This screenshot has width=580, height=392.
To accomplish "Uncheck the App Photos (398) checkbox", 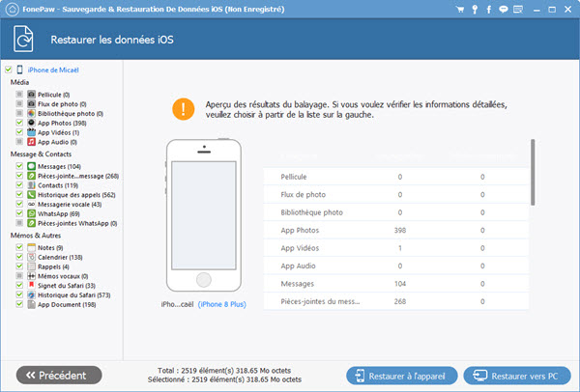I will [19, 123].
